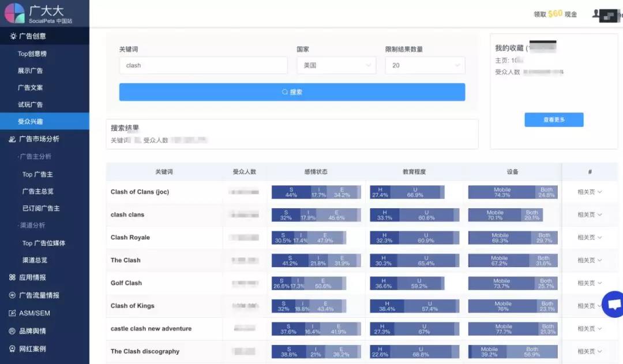Image resolution: width=623 pixels, height=364 pixels.
Task: Click 教育程度 bar for Clash of Kings
Action: (414, 306)
